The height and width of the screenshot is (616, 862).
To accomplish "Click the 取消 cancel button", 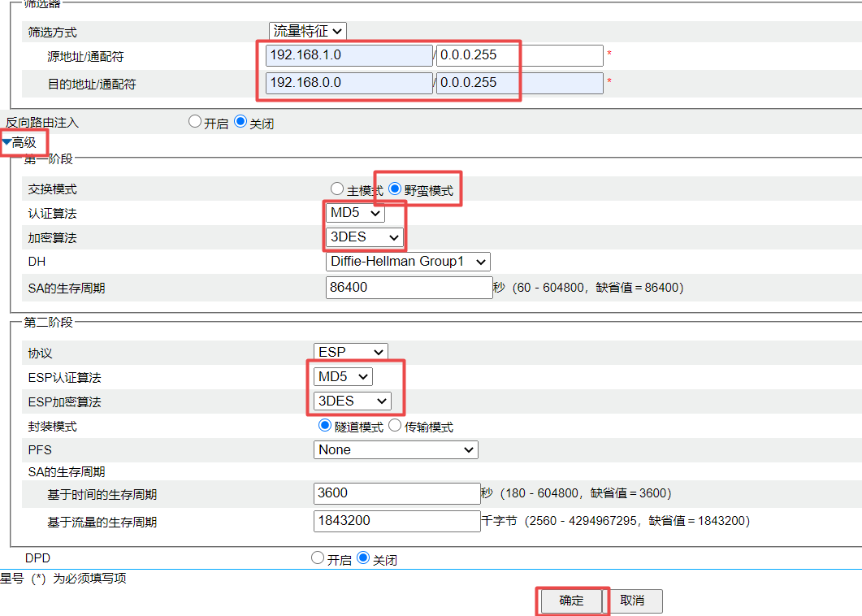I will tap(632, 601).
